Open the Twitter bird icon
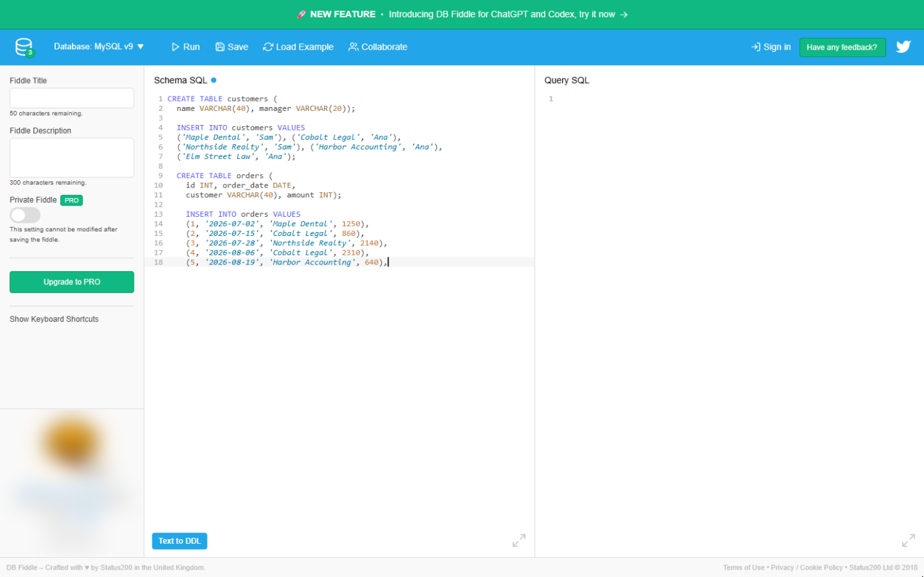 (903, 47)
